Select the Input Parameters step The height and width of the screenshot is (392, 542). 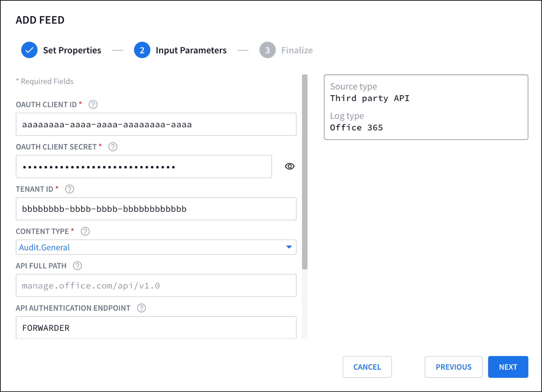click(191, 50)
